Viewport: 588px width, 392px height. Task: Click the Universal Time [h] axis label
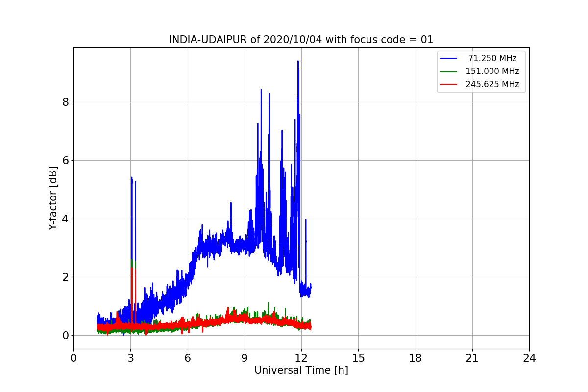[x=301, y=371]
